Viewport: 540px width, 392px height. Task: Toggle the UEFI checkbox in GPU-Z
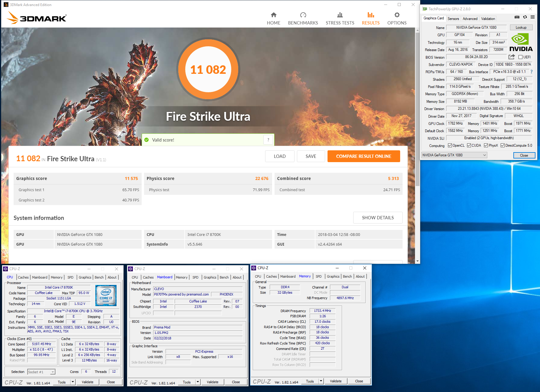tap(520, 57)
